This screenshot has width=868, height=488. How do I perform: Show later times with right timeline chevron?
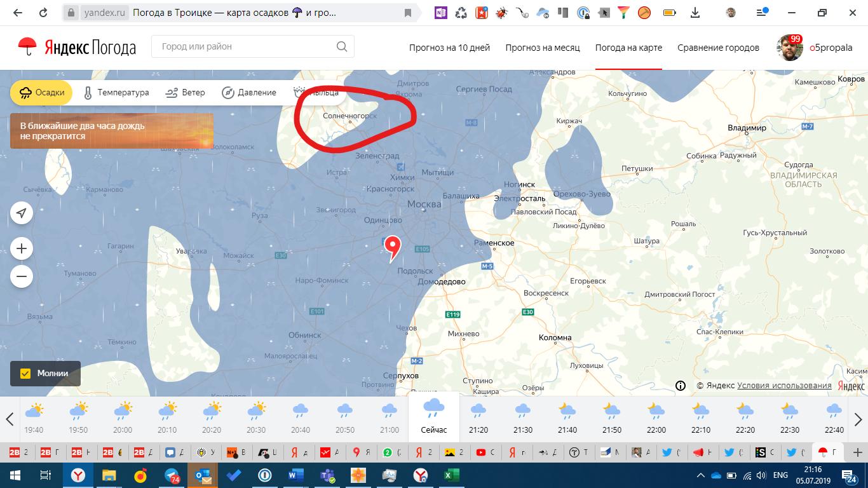(x=858, y=418)
